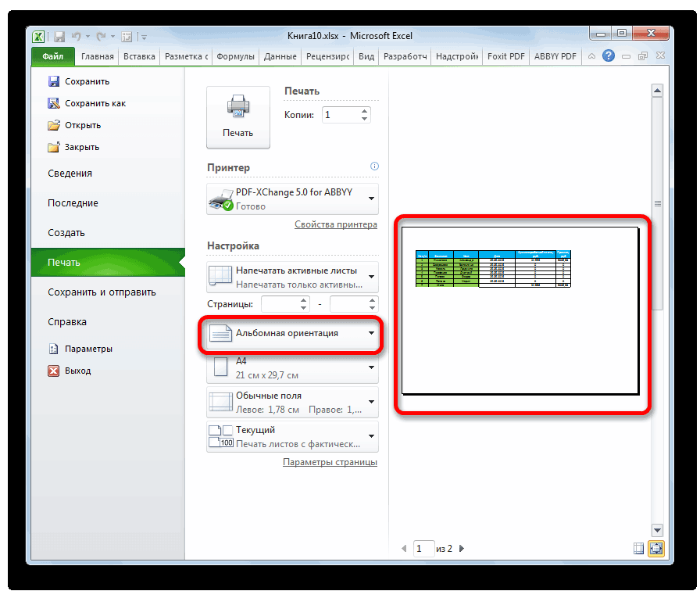The image size is (700, 591).
Task: Switch to the Foxit PDF tab
Action: click(x=505, y=56)
